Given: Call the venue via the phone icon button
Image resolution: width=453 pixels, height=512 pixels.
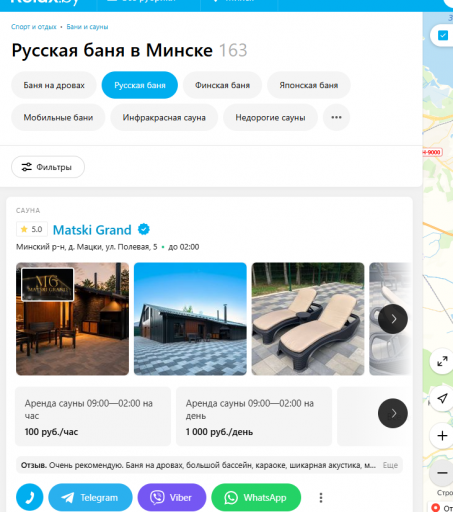Looking at the screenshot, I should pos(30,497).
